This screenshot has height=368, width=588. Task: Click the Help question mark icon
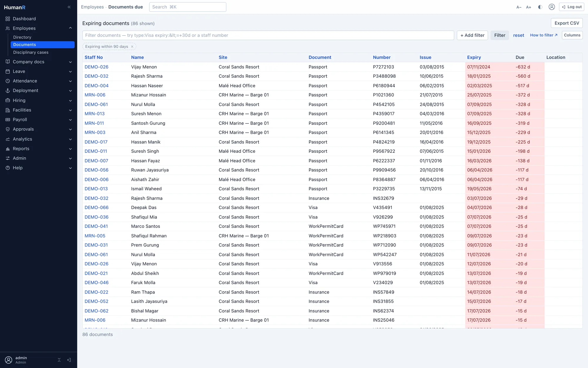[x=8, y=168]
